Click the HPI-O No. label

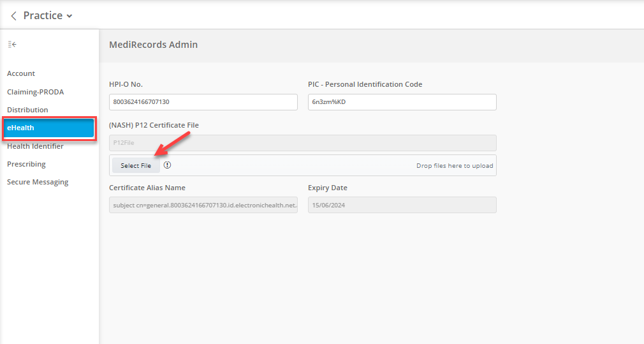(x=126, y=84)
